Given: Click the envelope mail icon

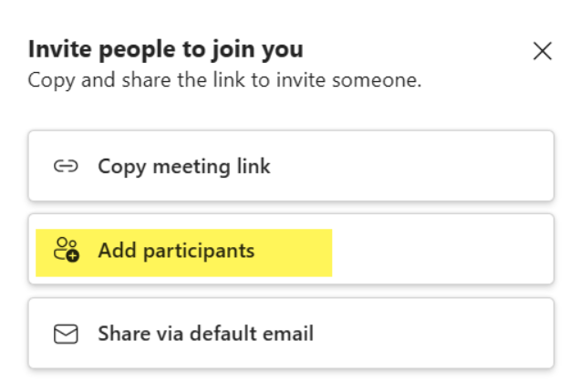Looking at the screenshot, I should (65, 334).
